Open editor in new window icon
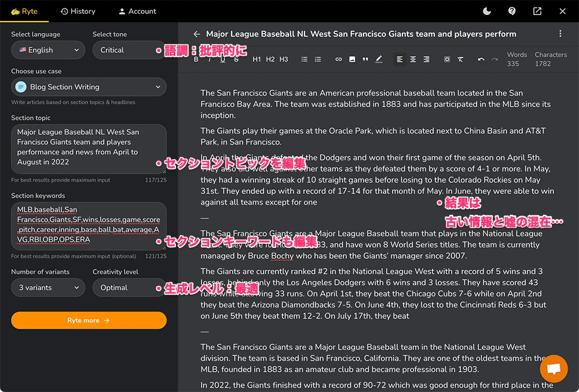This screenshot has height=392, width=579. pyautogui.click(x=537, y=11)
